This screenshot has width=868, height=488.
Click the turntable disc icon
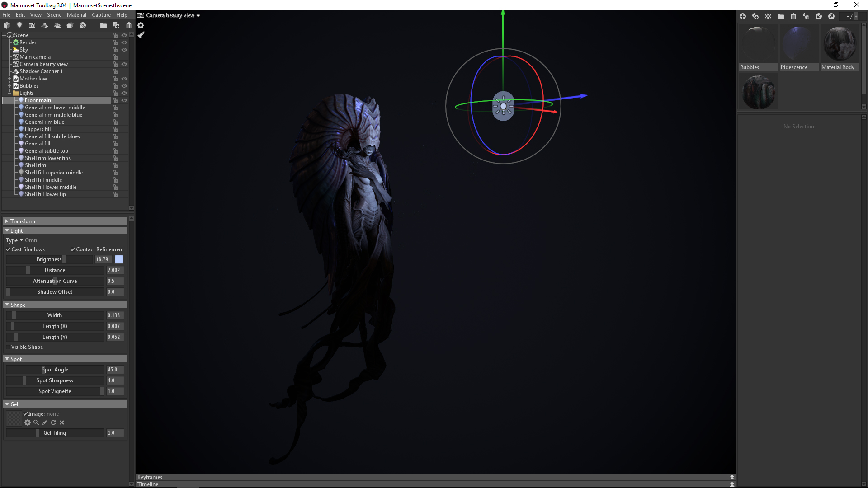point(83,25)
